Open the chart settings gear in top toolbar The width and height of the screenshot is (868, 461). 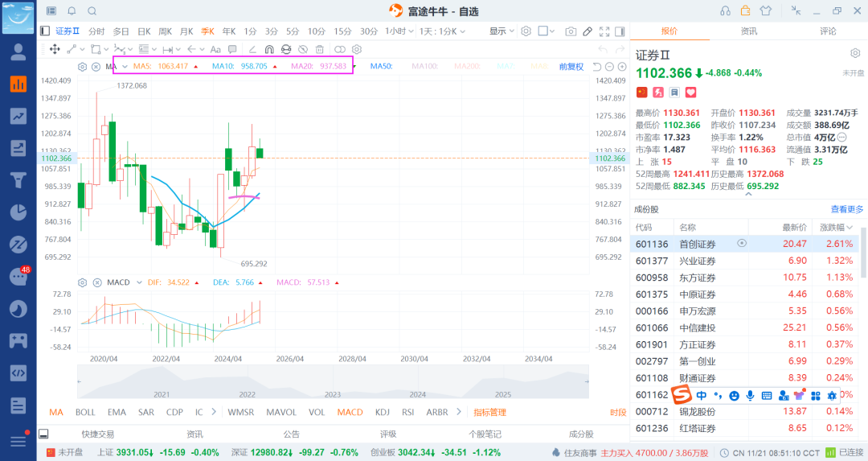[x=526, y=31]
